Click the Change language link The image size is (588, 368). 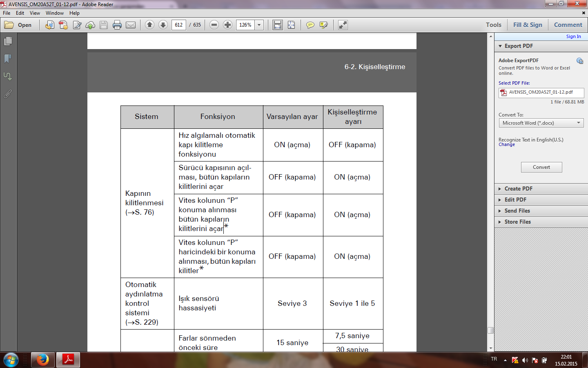pos(507,145)
